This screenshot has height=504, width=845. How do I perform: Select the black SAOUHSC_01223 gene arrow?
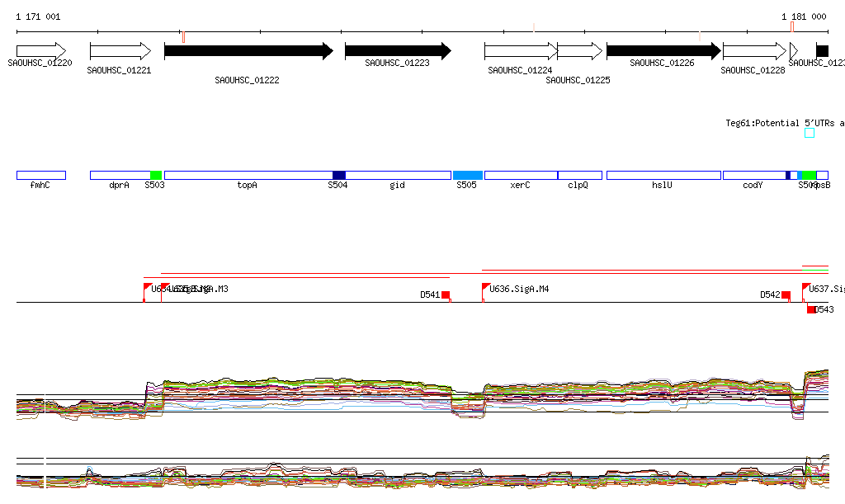point(397,51)
